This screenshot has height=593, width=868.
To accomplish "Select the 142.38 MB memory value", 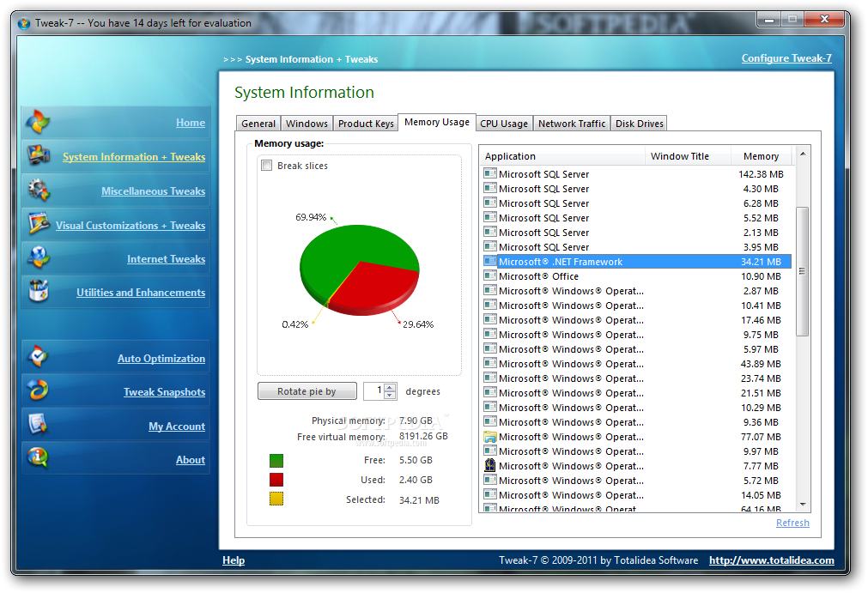I will click(762, 174).
